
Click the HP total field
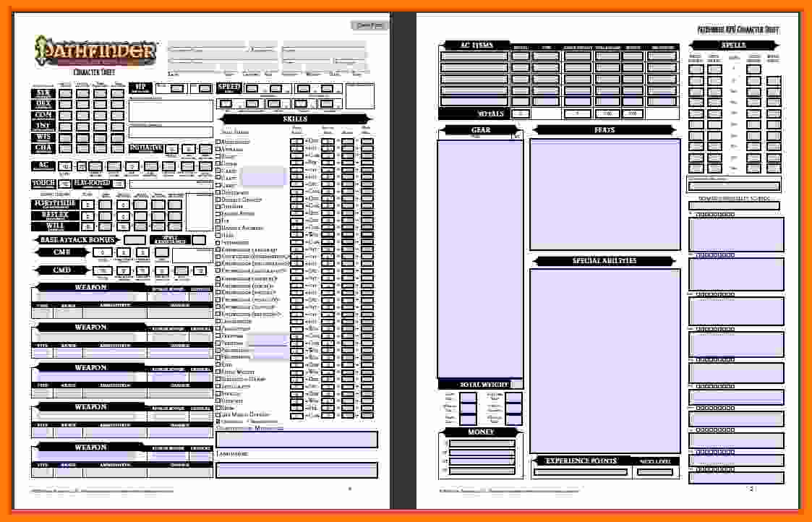click(177, 88)
